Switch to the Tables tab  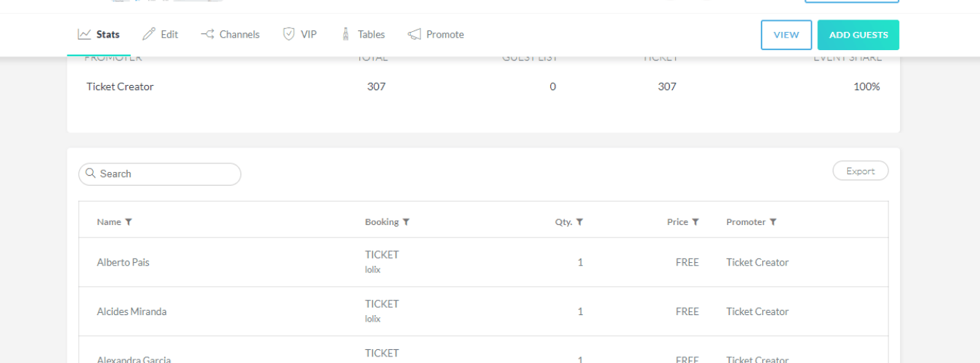(x=371, y=34)
